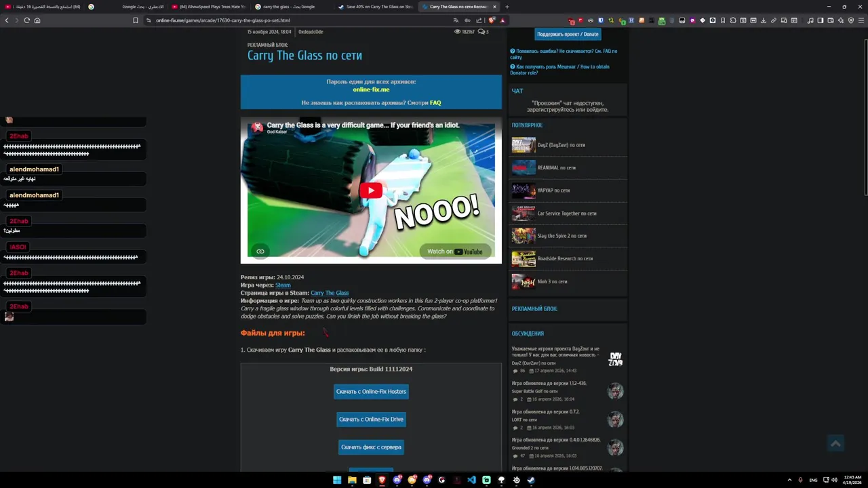This screenshot has height=488, width=868.
Task: Click 'Скачать с Online-Fix Hosters' button
Action: pos(371,392)
